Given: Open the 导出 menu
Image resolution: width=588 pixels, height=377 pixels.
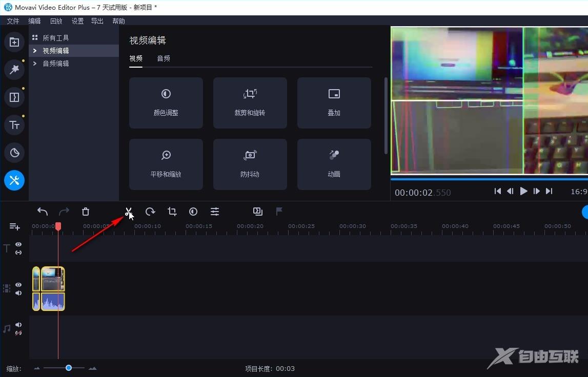Looking at the screenshot, I should [97, 21].
